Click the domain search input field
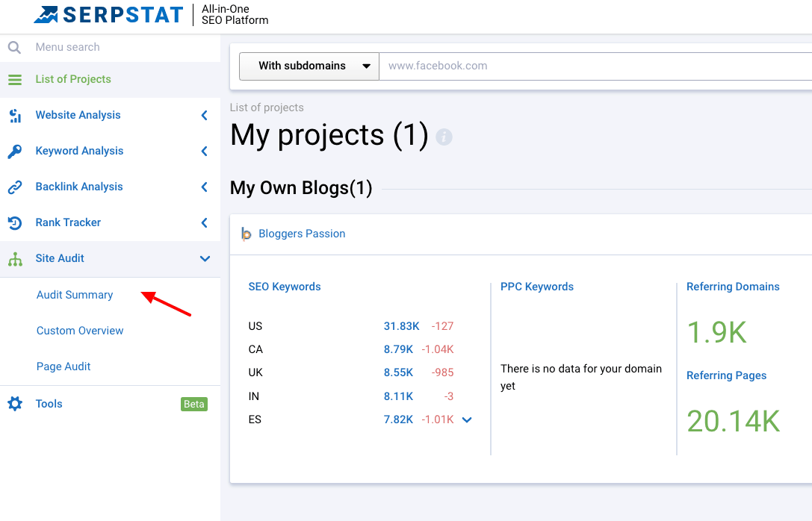812x521 pixels. [595, 66]
